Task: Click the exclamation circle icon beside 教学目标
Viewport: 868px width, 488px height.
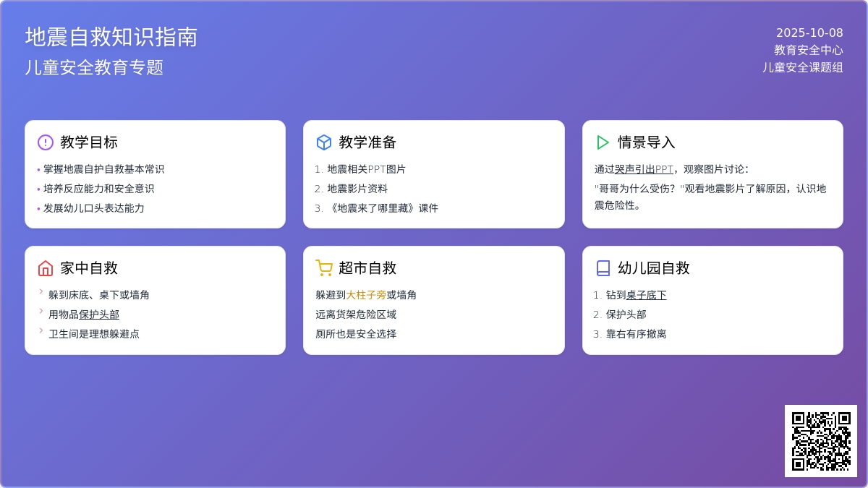Action: pyautogui.click(x=46, y=142)
